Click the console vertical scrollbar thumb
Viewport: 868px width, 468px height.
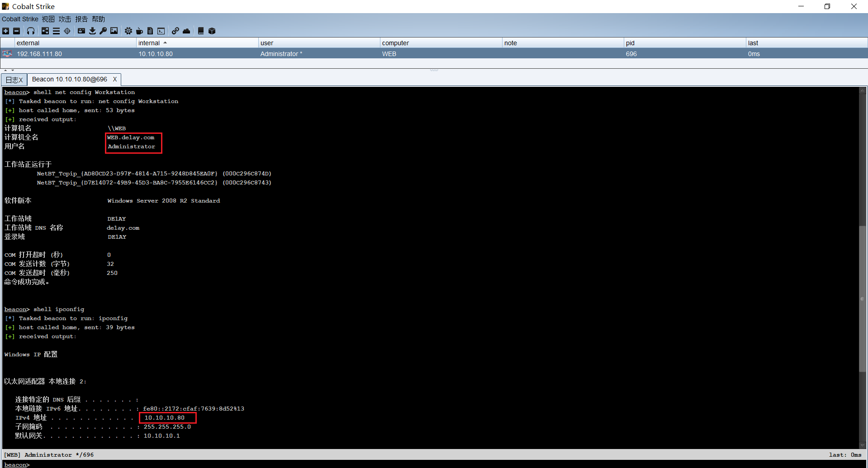(862, 298)
